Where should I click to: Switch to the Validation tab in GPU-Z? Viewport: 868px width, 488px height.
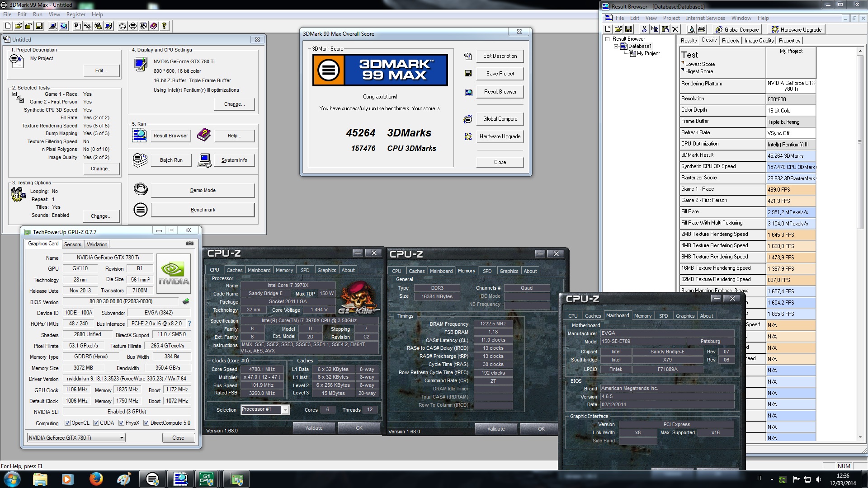tap(97, 244)
